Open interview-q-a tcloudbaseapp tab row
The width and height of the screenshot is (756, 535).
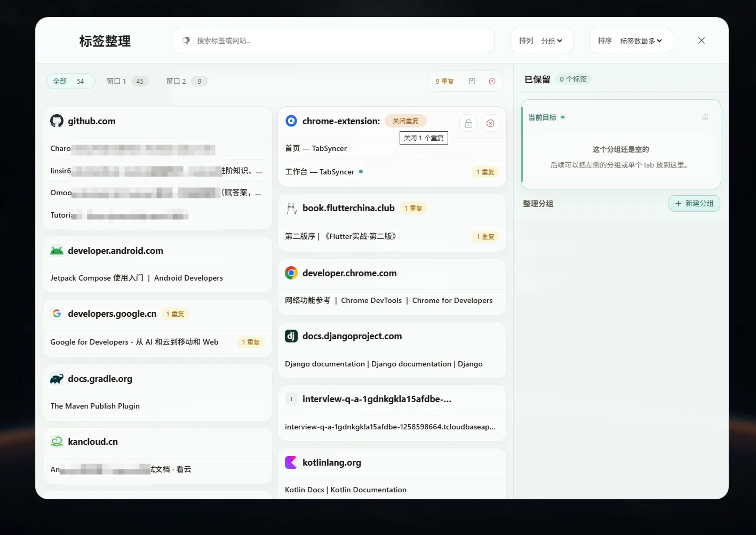coord(392,427)
